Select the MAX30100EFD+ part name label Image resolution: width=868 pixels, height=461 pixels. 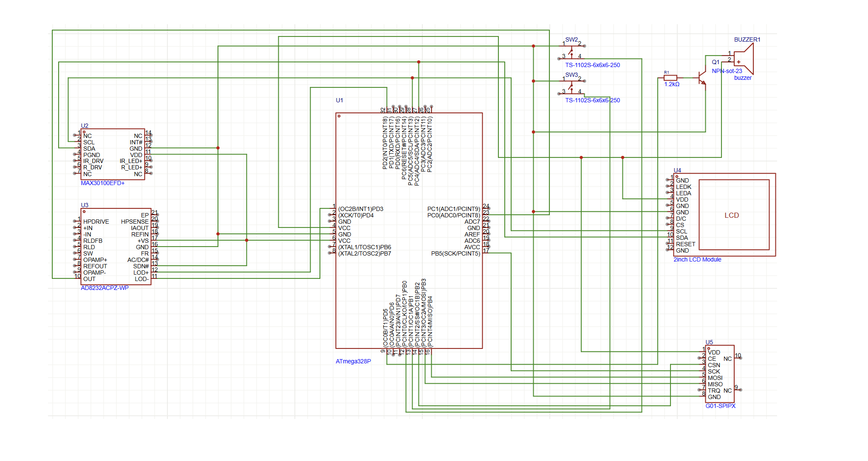click(x=103, y=183)
